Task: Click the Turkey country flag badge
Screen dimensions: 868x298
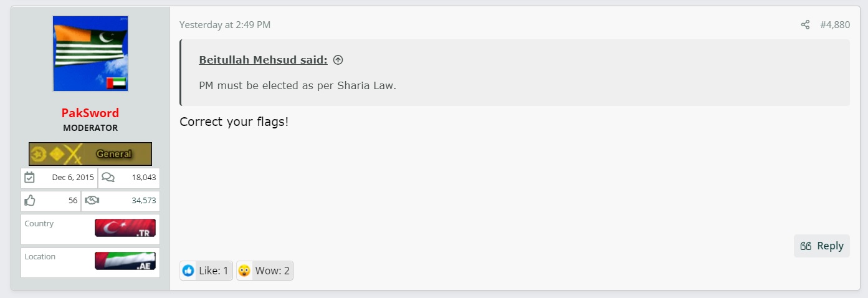Action: [x=125, y=228]
